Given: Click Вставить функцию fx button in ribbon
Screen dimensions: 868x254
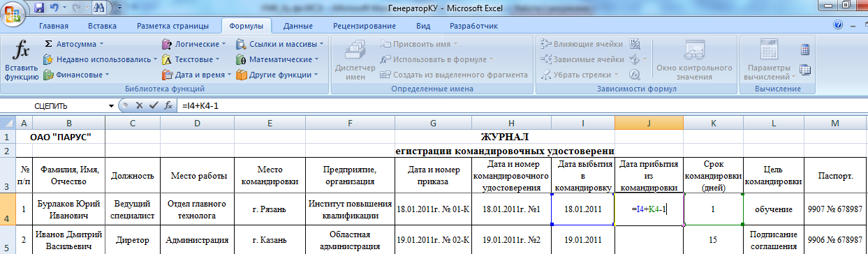Looking at the screenshot, I should pos(22,60).
